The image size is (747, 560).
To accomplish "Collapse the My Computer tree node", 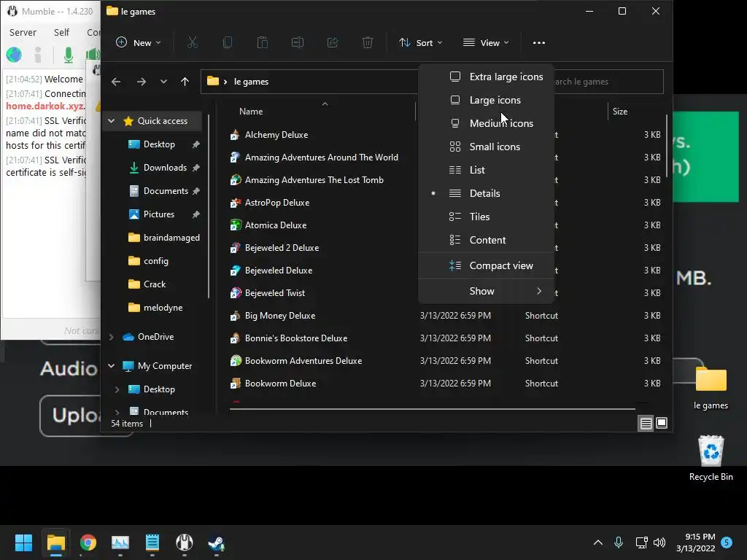I will coord(111,366).
